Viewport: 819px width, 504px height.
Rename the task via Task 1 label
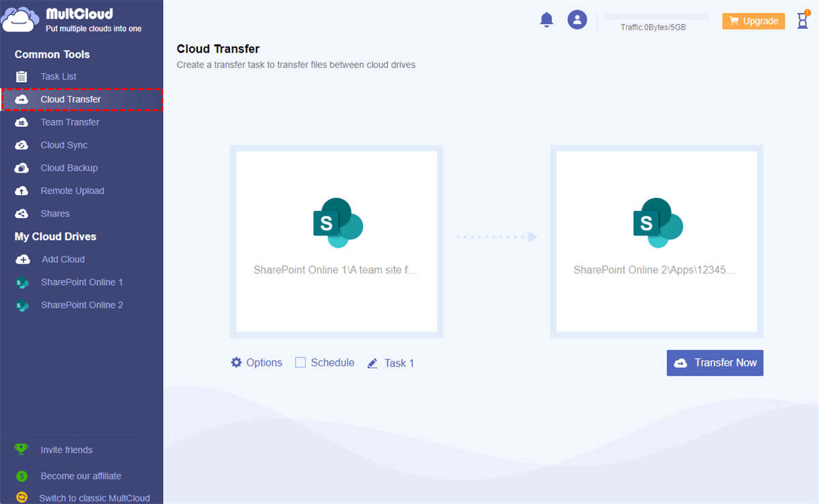399,364
